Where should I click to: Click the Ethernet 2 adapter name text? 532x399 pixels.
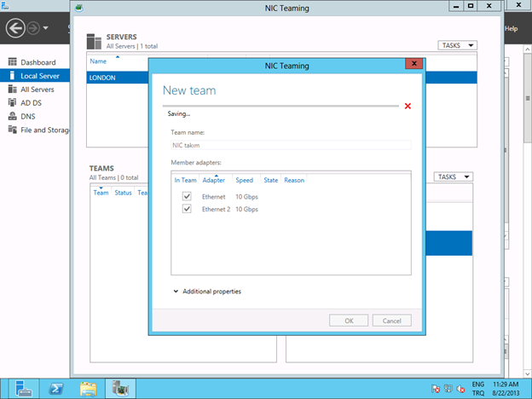point(217,210)
